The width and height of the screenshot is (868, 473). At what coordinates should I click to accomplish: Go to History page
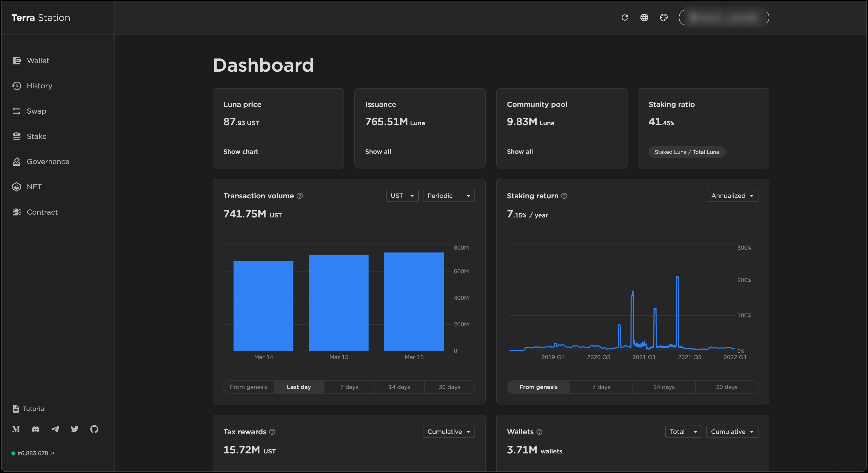coord(39,86)
